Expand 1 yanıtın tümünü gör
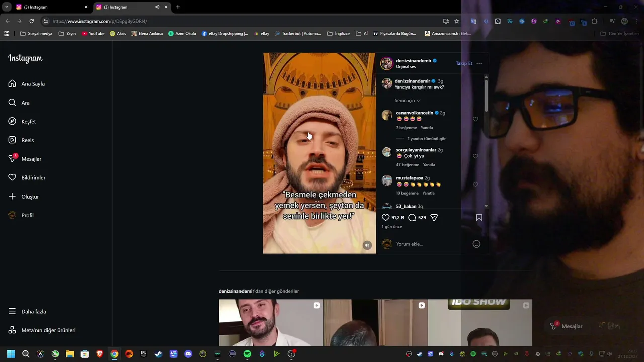 426,139
